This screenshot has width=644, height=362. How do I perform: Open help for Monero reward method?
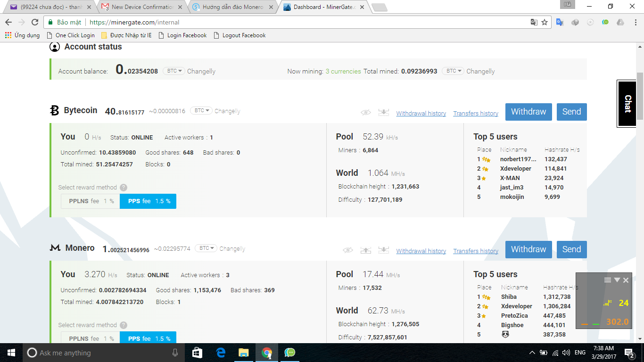124,325
